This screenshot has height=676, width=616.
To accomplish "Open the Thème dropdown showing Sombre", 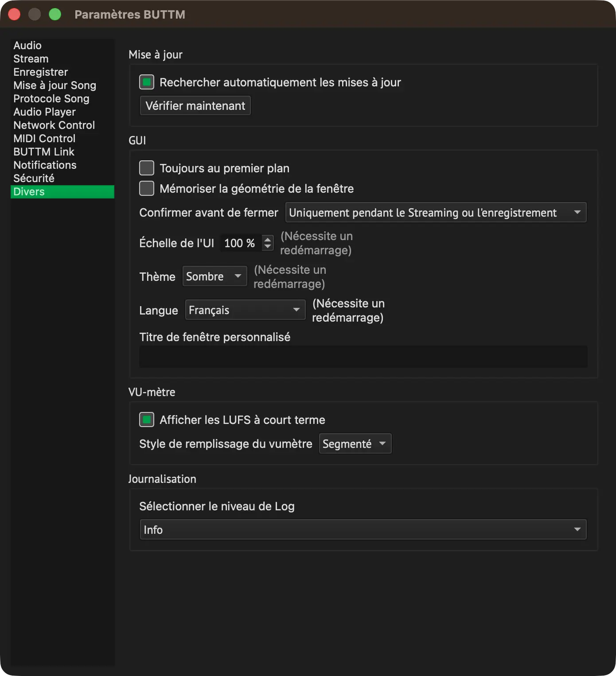I will (215, 276).
